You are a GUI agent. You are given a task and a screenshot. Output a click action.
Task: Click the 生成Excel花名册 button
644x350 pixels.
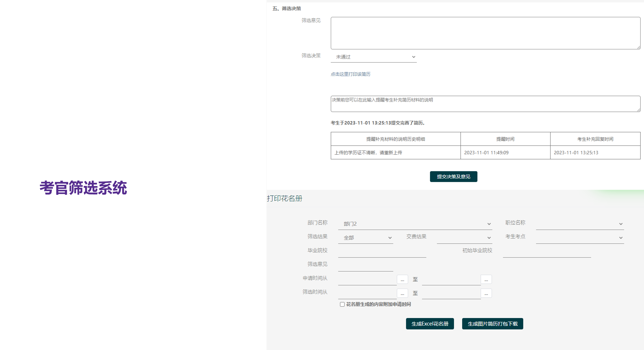tap(430, 324)
